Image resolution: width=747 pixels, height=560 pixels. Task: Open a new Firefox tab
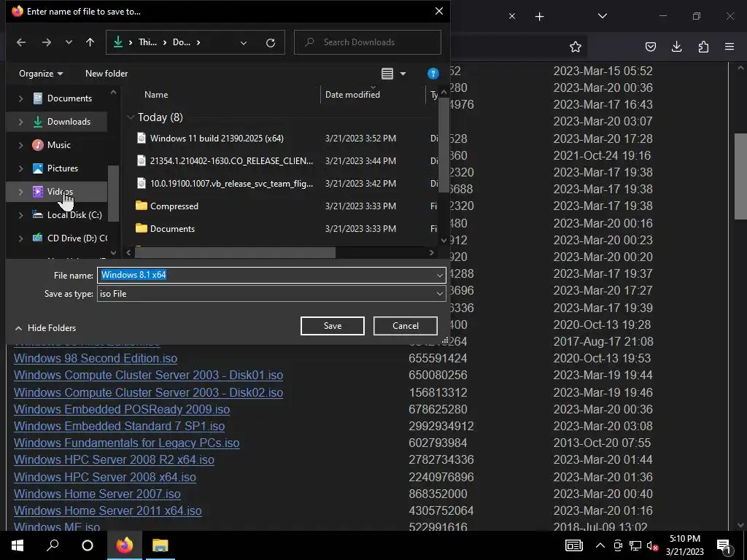(539, 17)
